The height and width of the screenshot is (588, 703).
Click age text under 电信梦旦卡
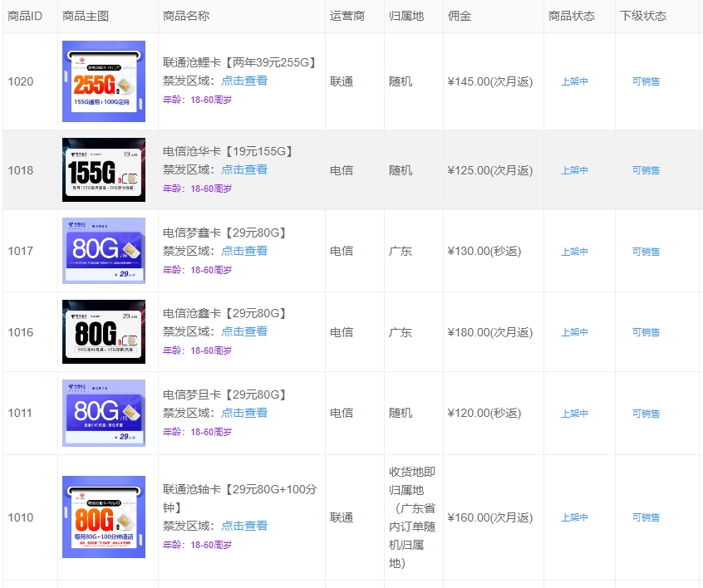pyautogui.click(x=197, y=432)
